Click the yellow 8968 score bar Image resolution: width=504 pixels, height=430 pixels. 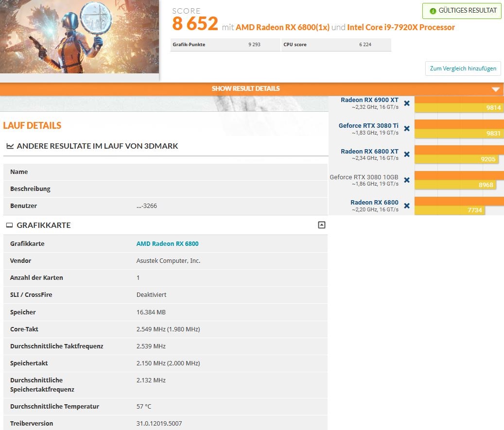[x=455, y=185]
